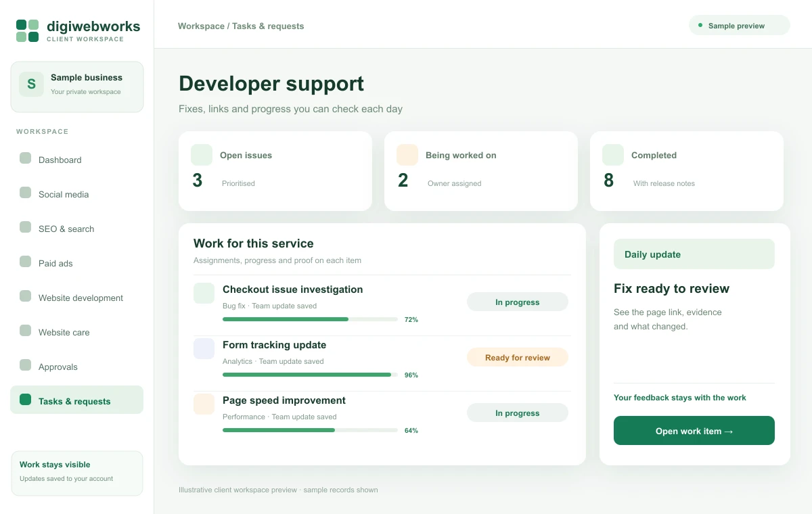Click 'Bug fix · Team update saved' subtitle
The image size is (812, 514).
point(270,306)
